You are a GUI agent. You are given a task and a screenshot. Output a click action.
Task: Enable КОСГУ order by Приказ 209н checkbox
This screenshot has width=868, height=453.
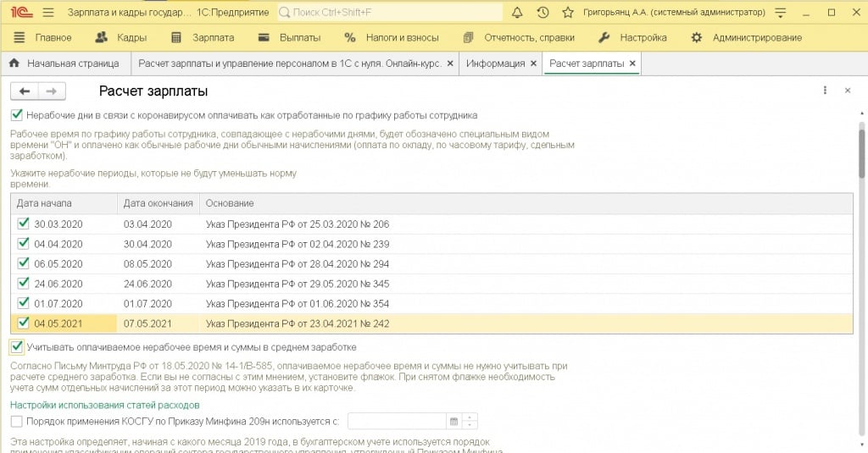click(x=17, y=421)
